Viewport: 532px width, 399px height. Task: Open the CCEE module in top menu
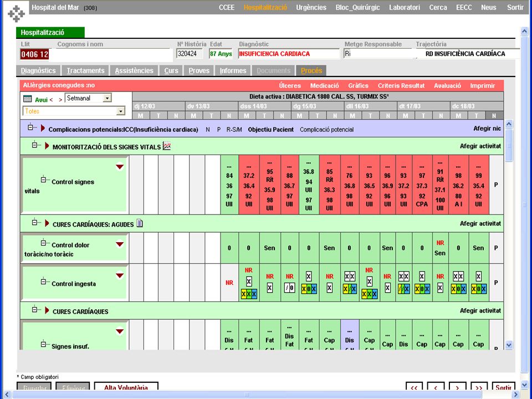point(227,7)
